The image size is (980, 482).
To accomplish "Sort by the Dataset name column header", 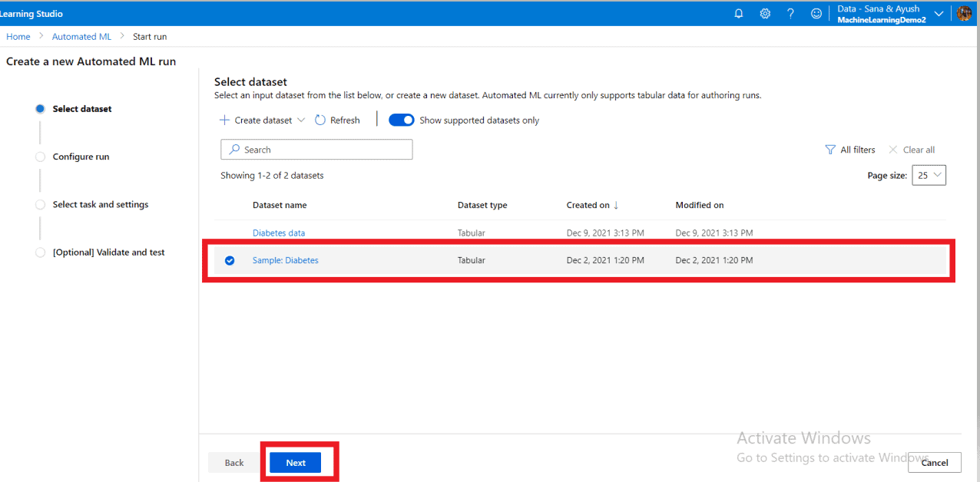I will coord(280,205).
